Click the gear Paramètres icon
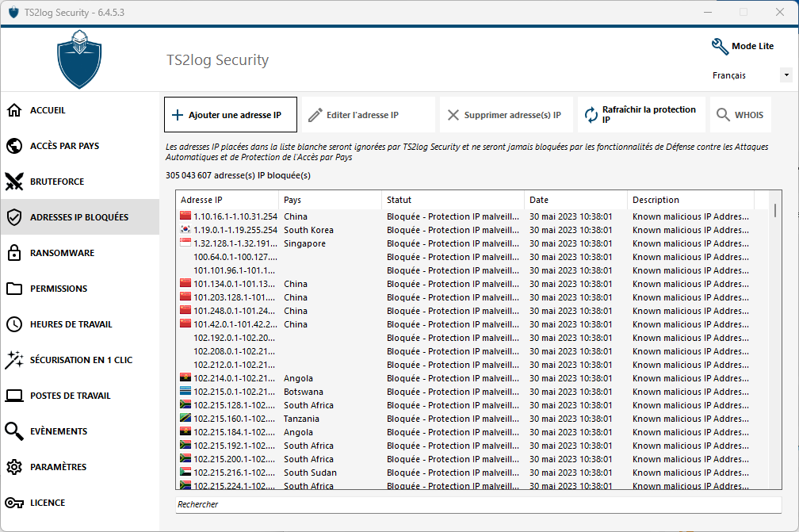 pyautogui.click(x=14, y=467)
